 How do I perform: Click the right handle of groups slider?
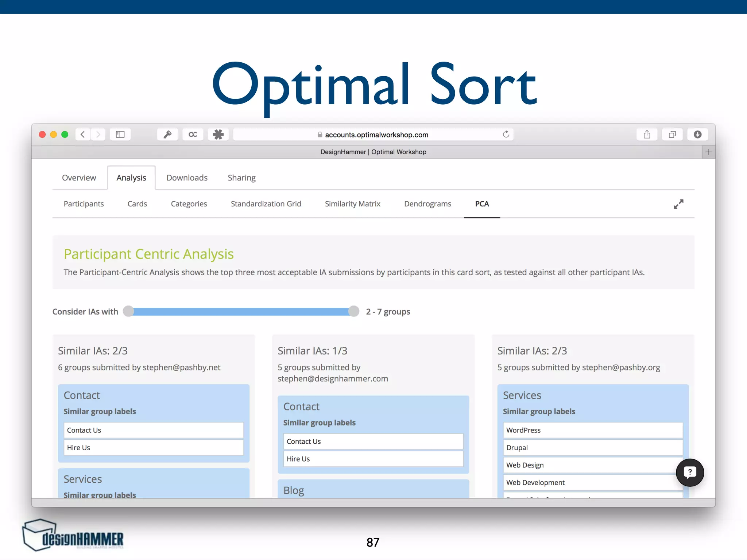click(x=354, y=311)
